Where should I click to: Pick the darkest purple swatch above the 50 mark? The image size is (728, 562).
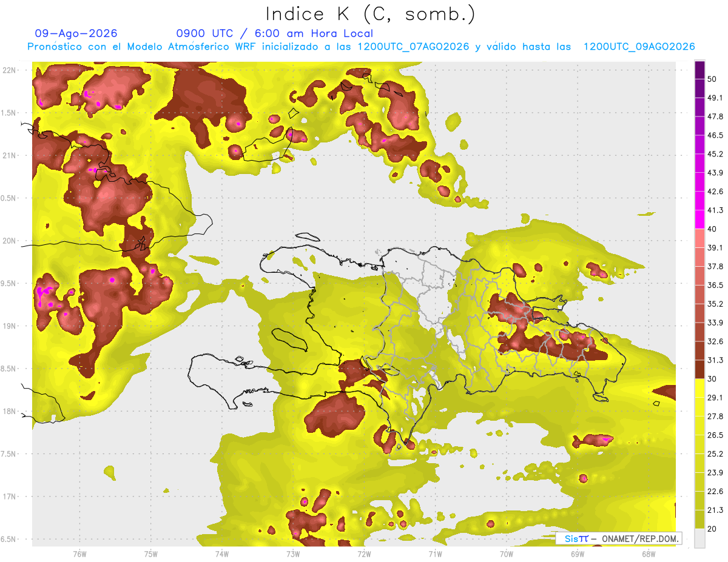pos(699,70)
